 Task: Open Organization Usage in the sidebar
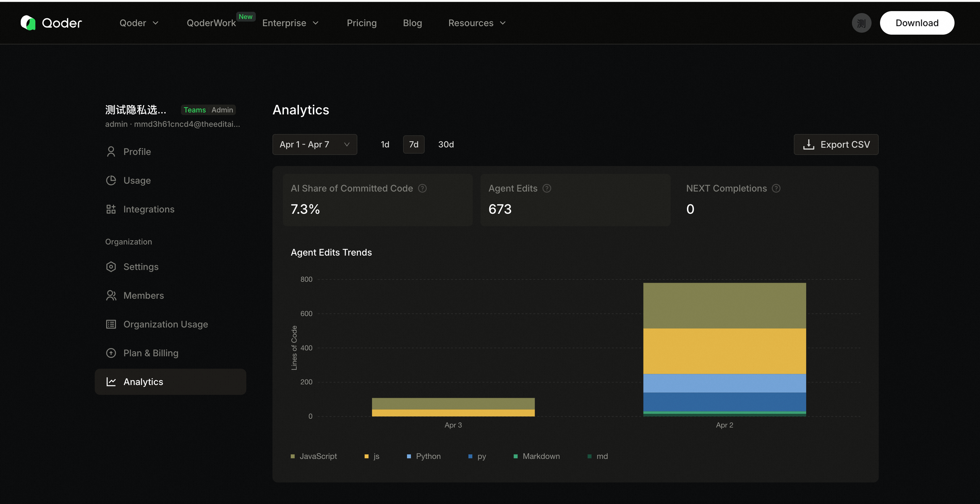tap(171, 324)
